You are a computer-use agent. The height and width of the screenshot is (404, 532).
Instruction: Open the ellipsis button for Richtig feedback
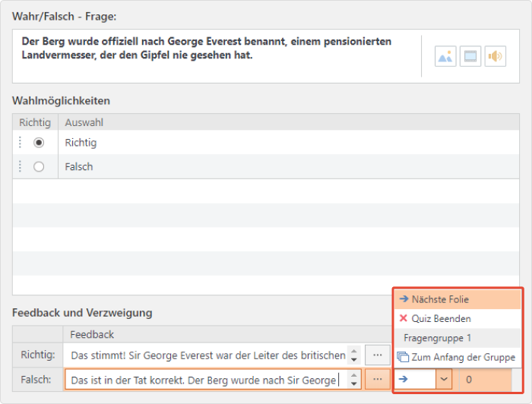point(377,355)
